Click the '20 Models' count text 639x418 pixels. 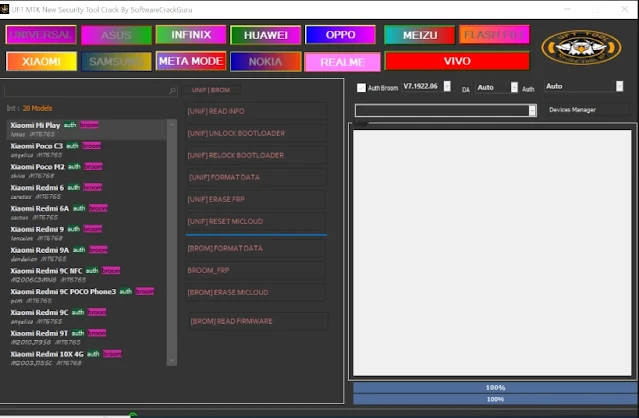coord(37,108)
